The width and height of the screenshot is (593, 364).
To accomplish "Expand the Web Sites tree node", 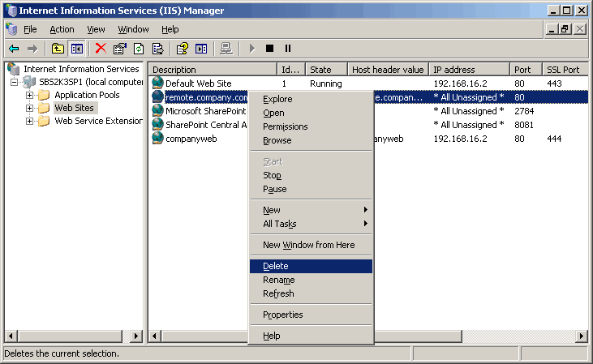I will (29, 108).
